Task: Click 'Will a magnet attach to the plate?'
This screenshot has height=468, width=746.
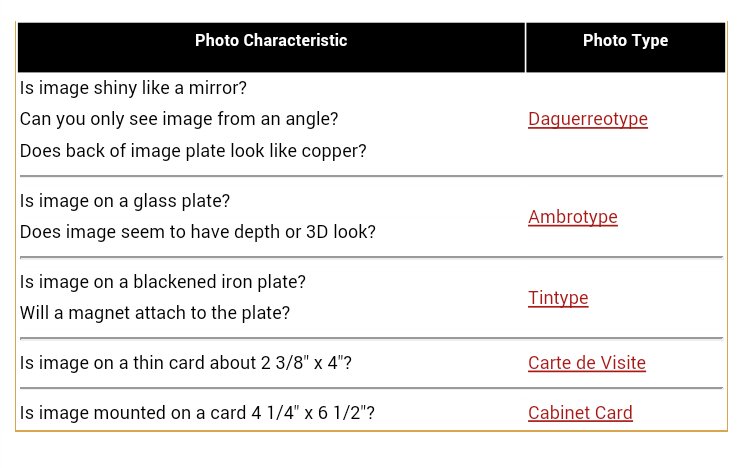Action: (x=155, y=313)
